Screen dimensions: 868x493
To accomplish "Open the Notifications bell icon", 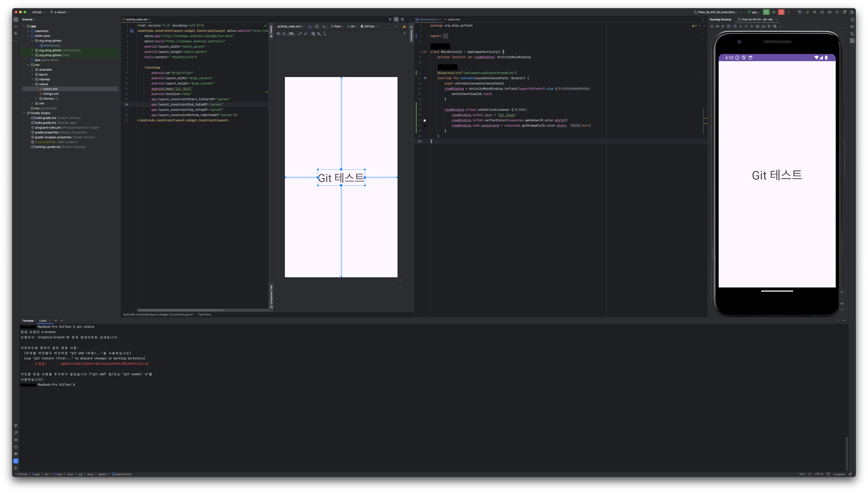I will (x=852, y=19).
